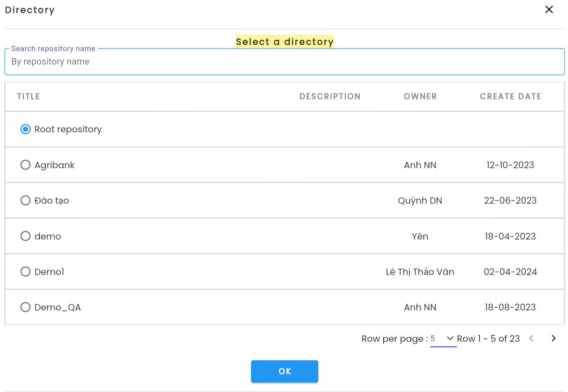Select the Agribank radio button

26,165
